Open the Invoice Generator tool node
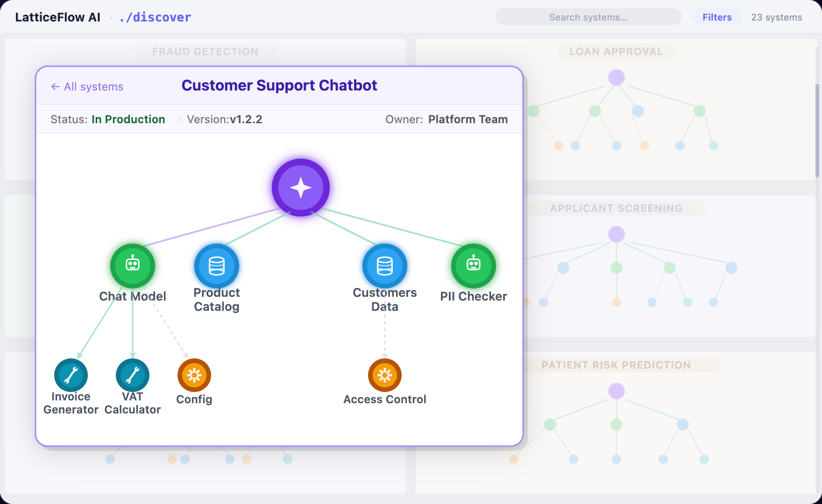This screenshot has height=504, width=822. (x=71, y=375)
